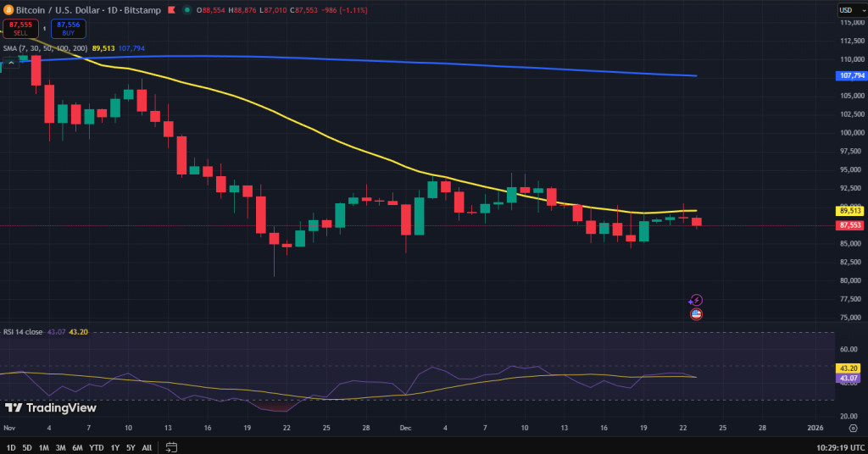
Task: Click the 100,000 price scale label
Action: 853,133
